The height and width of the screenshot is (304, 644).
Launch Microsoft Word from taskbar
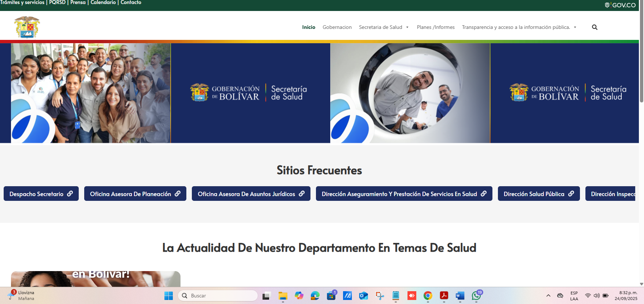(460, 296)
